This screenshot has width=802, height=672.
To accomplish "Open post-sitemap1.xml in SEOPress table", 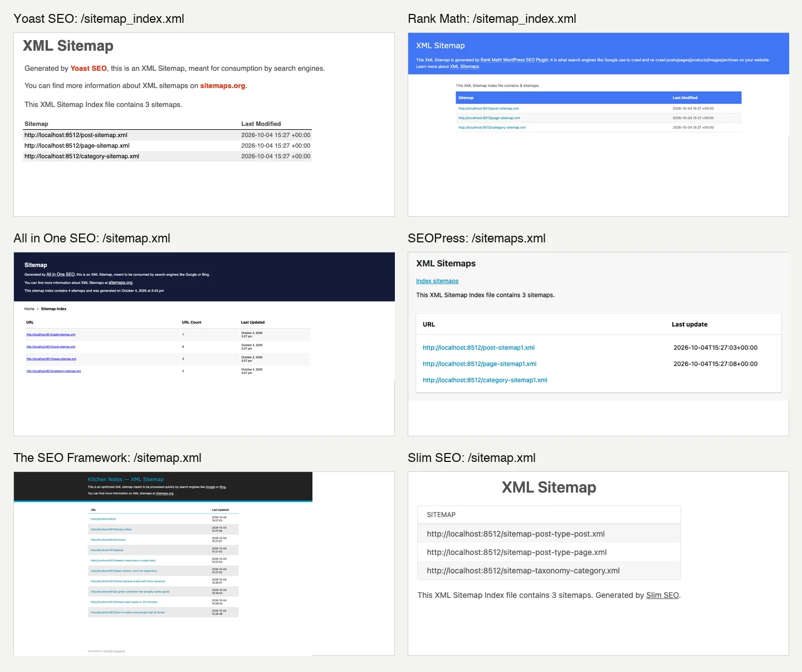I will 478,348.
